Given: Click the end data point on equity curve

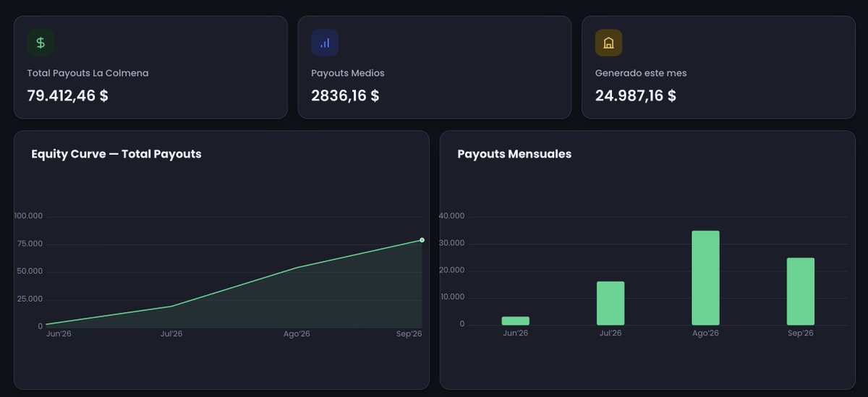Looking at the screenshot, I should coord(422,240).
